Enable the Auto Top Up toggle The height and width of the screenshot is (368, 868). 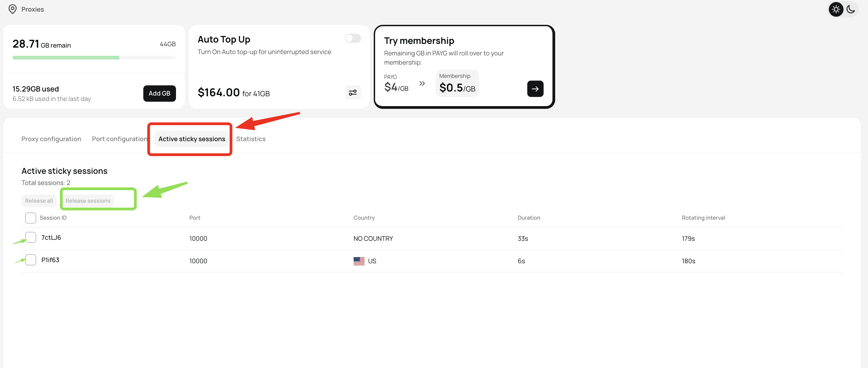point(353,38)
